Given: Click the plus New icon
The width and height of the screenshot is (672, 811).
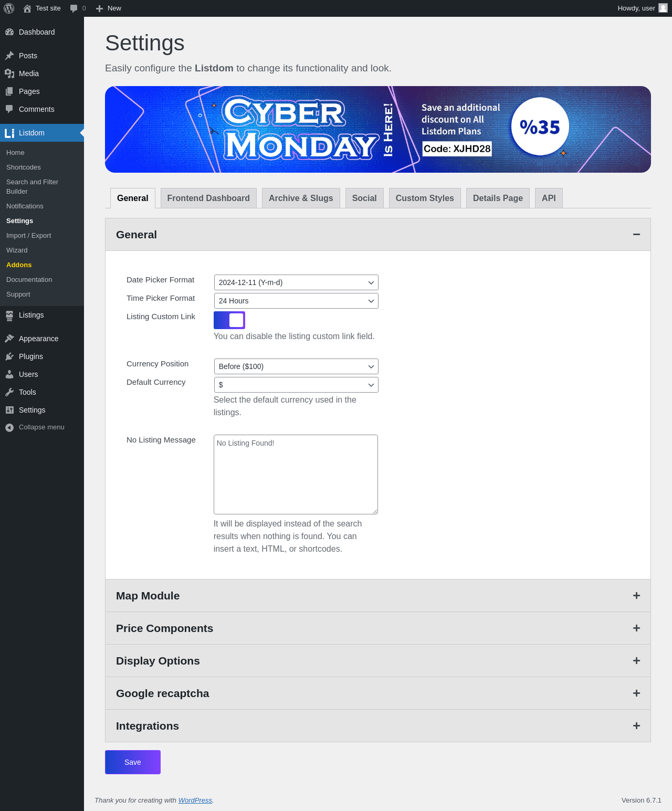Looking at the screenshot, I should (99, 8).
